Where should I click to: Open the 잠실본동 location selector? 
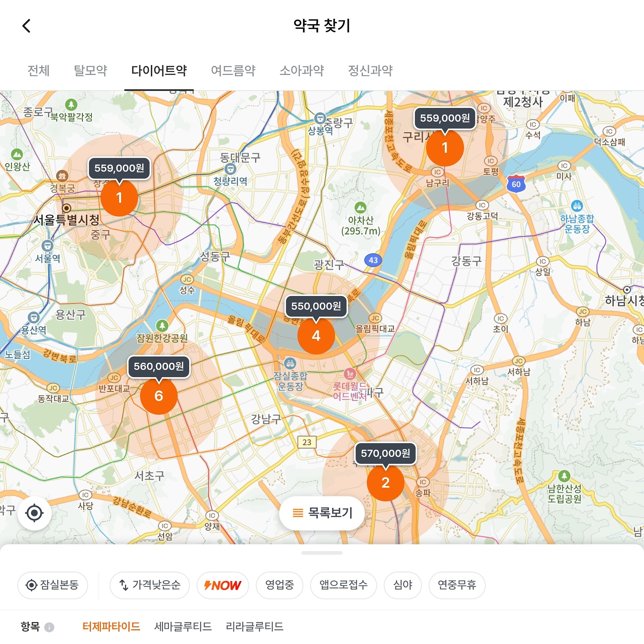pyautogui.click(x=53, y=585)
